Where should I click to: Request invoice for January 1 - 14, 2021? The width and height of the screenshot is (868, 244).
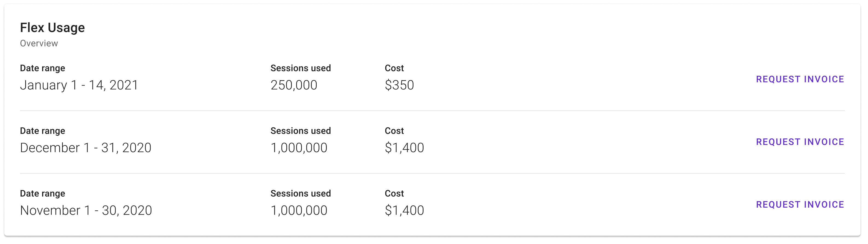click(x=800, y=79)
